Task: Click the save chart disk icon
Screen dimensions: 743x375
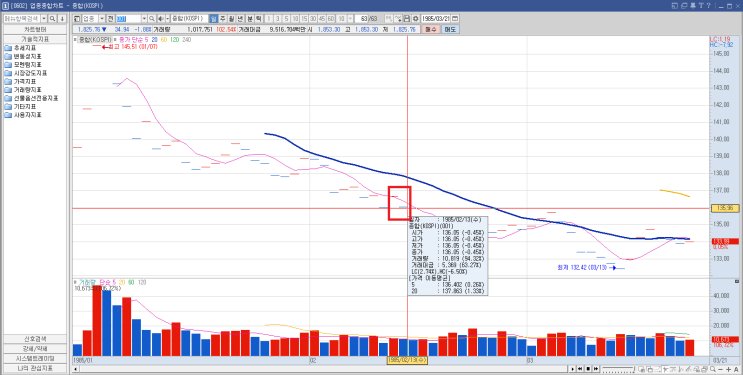Action: point(407,19)
